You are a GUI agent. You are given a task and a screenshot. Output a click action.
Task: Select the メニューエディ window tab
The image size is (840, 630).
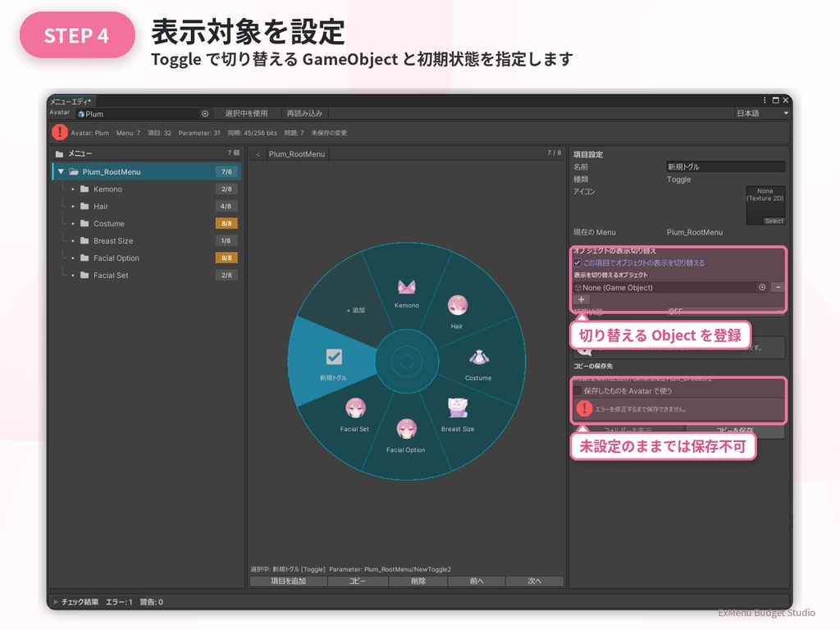point(71,101)
